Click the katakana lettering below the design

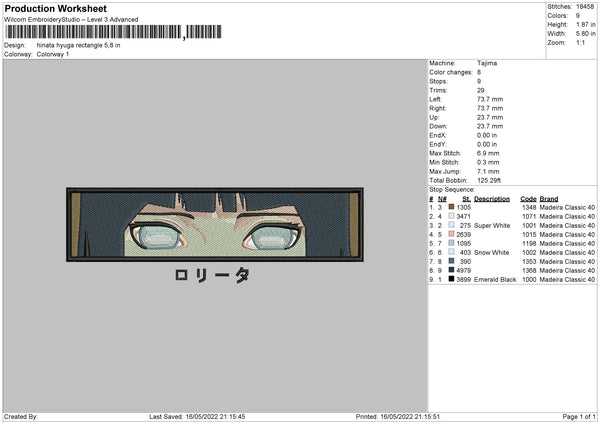pos(212,275)
